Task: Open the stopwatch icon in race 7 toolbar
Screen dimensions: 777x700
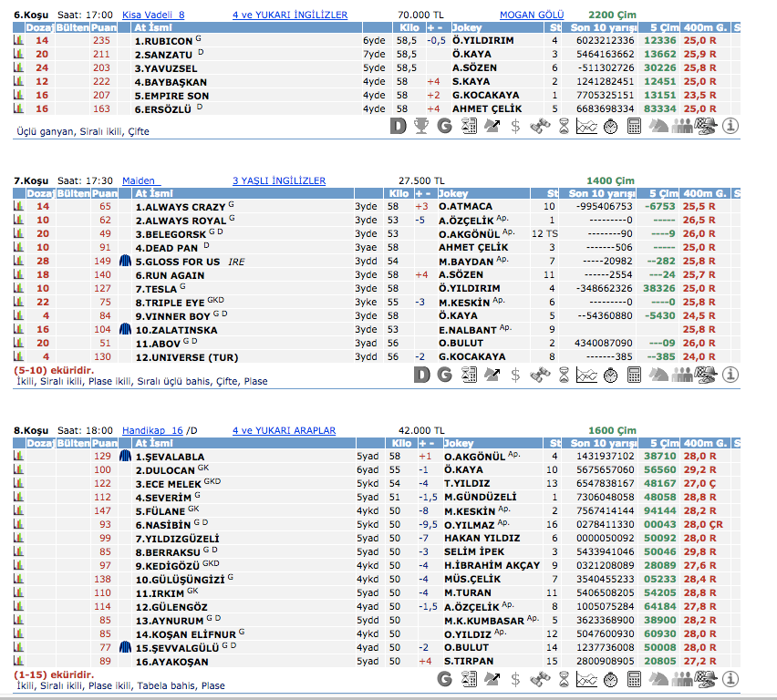Action: (x=611, y=375)
